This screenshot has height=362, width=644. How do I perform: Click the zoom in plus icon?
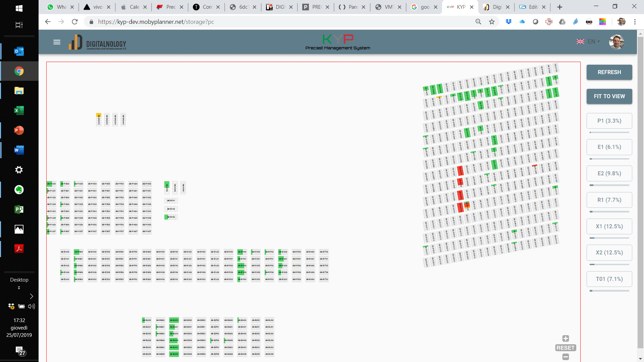[566, 339]
